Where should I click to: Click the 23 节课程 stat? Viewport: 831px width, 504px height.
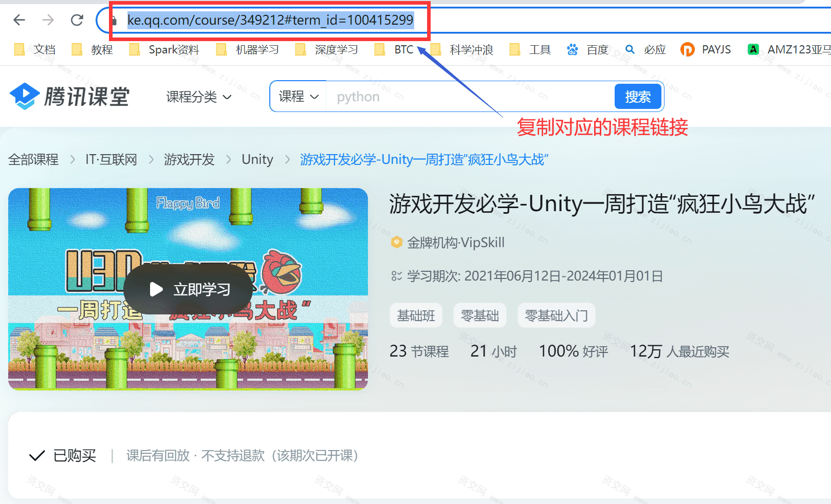coord(419,351)
